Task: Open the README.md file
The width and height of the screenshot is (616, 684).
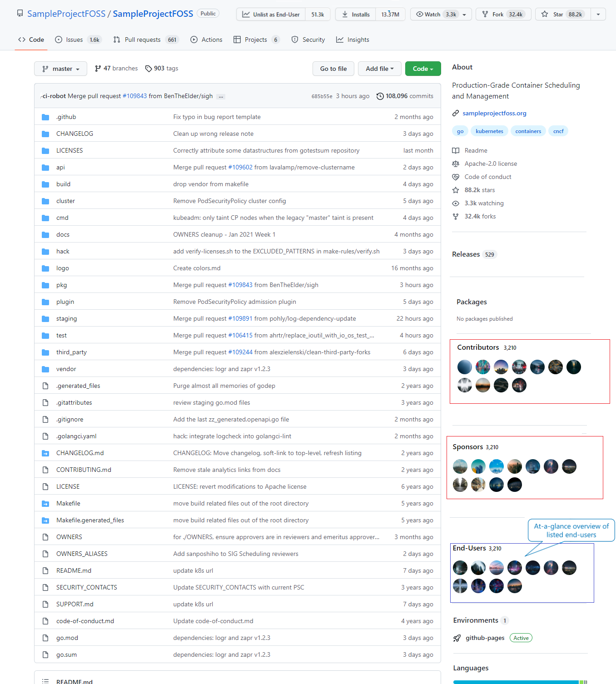Action: (x=74, y=571)
